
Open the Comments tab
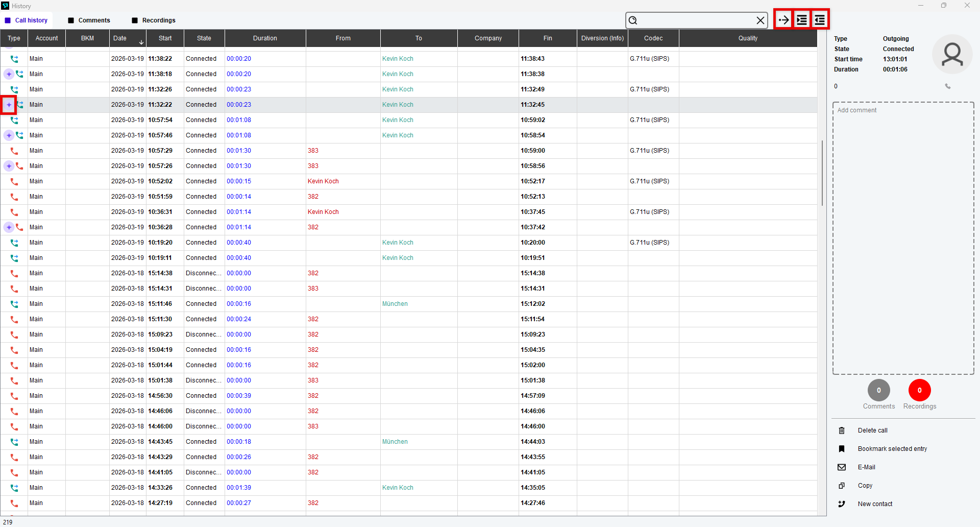tap(89, 20)
